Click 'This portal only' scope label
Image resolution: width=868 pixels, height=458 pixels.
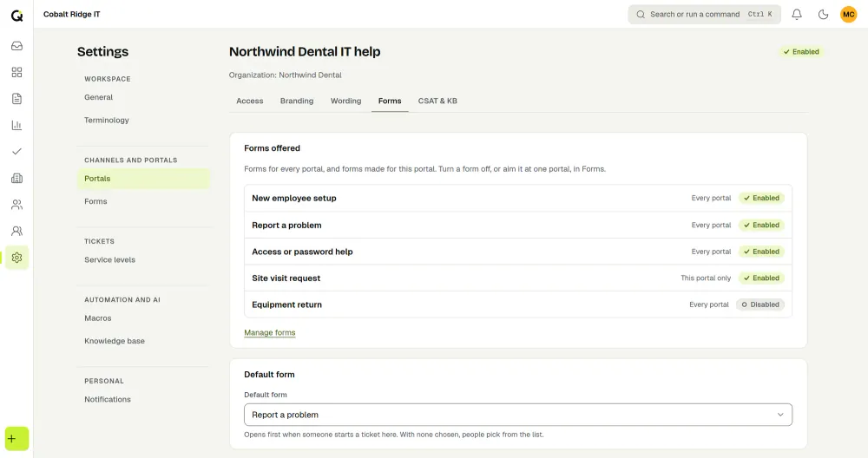point(705,278)
